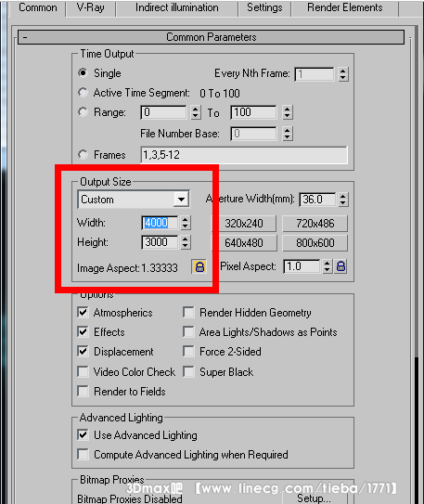Viewport: 424px width, 504px height.
Task: Click the Every Nth Frame field
Action: click(315, 74)
